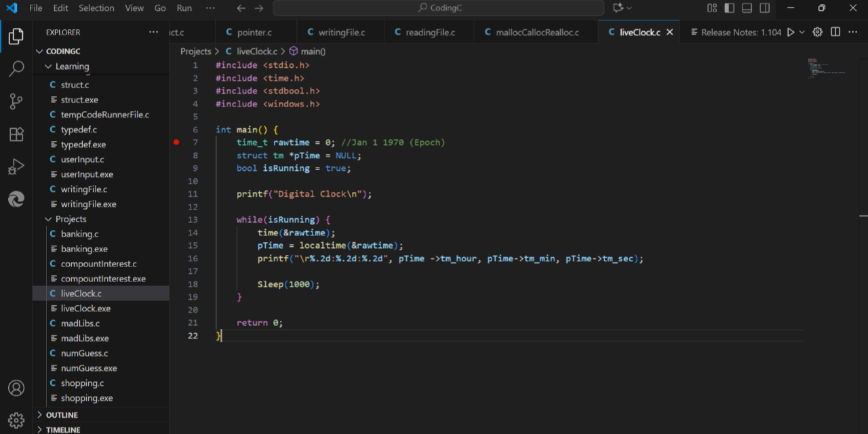Click the Microsoft Edge tools icon in activity bar

pos(16,199)
